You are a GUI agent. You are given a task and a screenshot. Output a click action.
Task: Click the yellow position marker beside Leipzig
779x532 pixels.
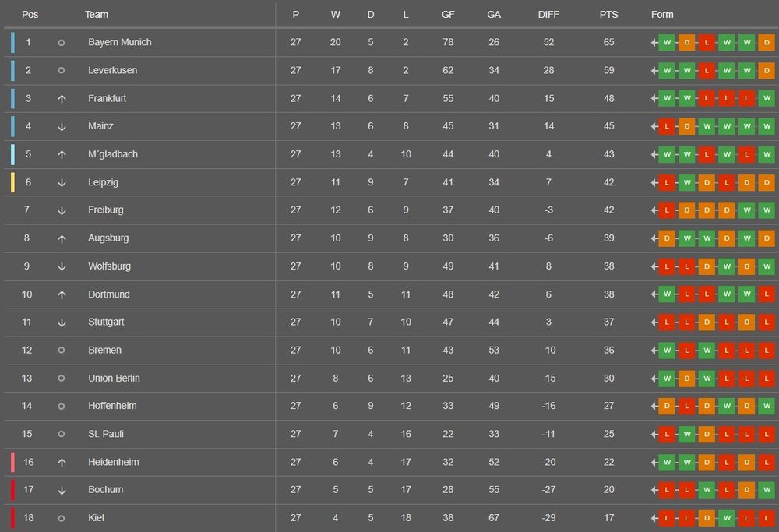(x=13, y=182)
